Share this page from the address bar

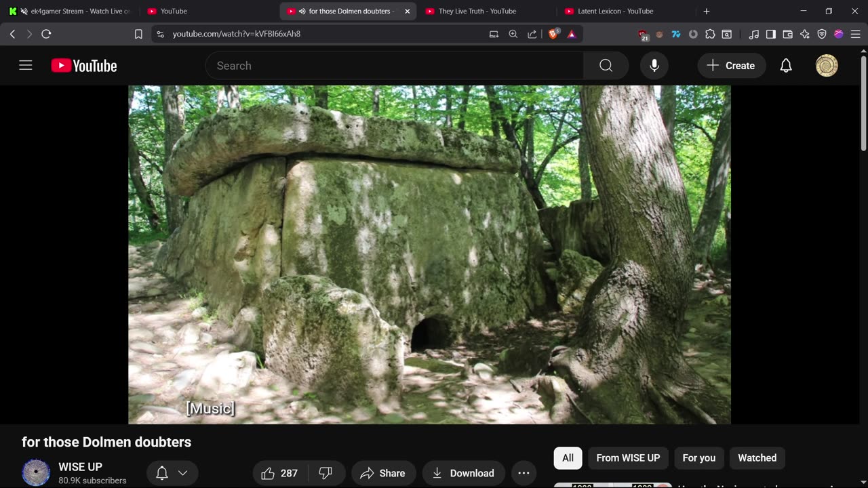click(532, 34)
